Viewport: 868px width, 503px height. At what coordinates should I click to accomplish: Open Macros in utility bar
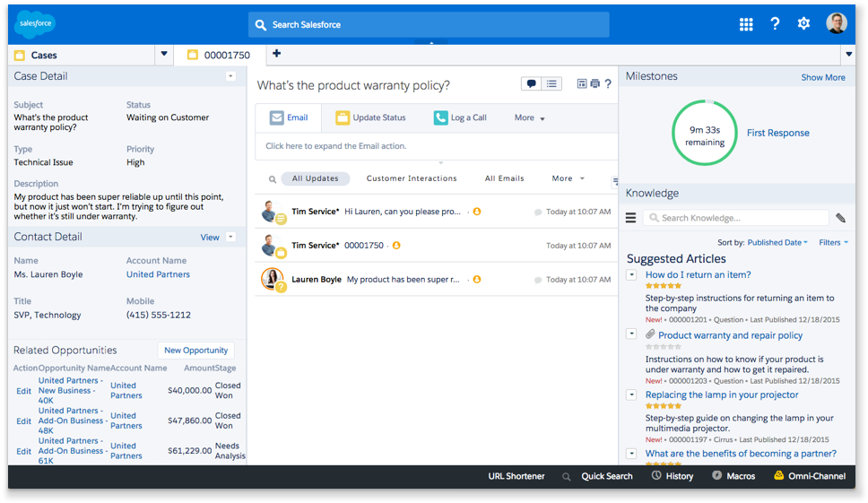(733, 476)
